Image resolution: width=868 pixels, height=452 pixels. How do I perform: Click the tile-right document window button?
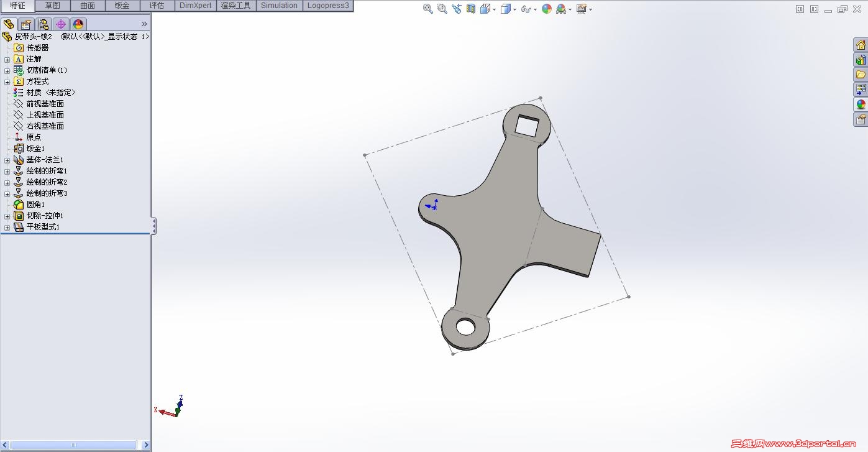click(814, 9)
